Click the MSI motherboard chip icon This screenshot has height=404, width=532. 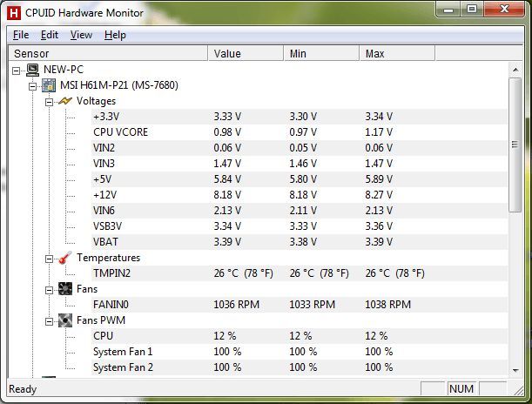pos(49,85)
